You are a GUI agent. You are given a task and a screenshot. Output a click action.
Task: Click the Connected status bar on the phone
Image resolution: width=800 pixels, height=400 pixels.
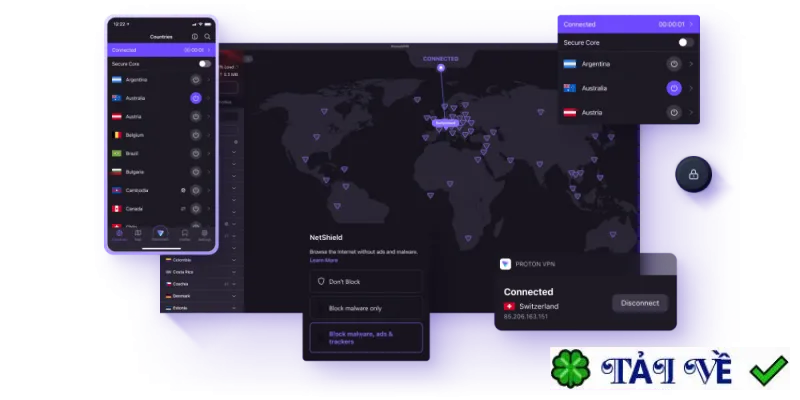(161, 50)
